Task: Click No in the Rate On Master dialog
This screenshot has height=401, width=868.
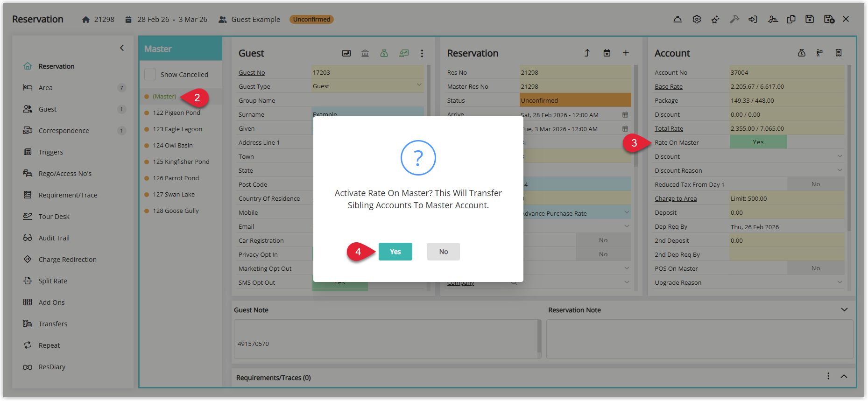Action: coord(444,252)
